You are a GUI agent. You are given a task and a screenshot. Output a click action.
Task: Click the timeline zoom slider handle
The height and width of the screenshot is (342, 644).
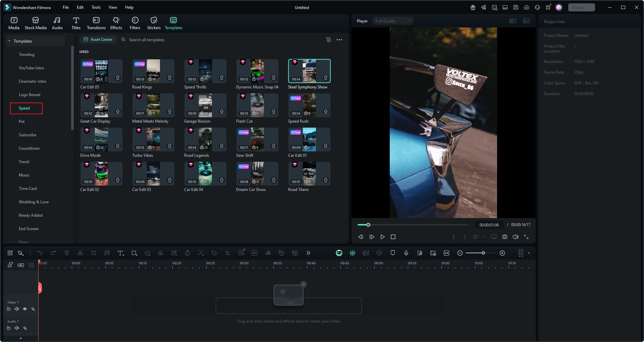(483, 253)
